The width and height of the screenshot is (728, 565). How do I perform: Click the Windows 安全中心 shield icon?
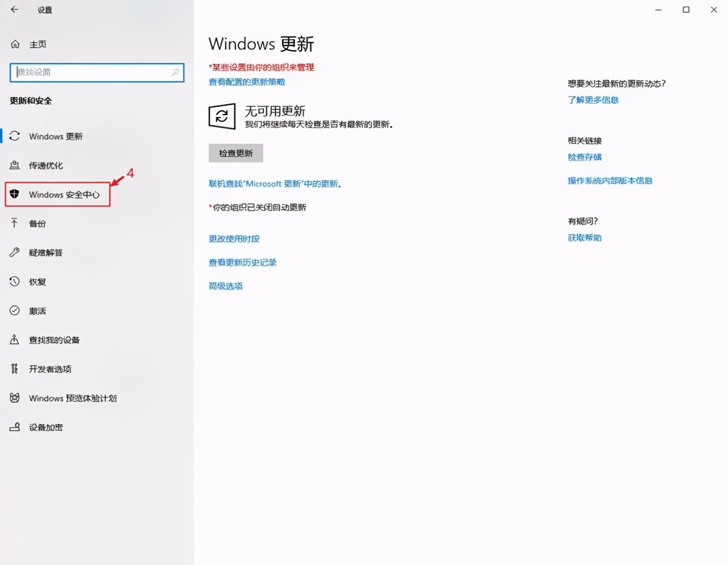15,194
